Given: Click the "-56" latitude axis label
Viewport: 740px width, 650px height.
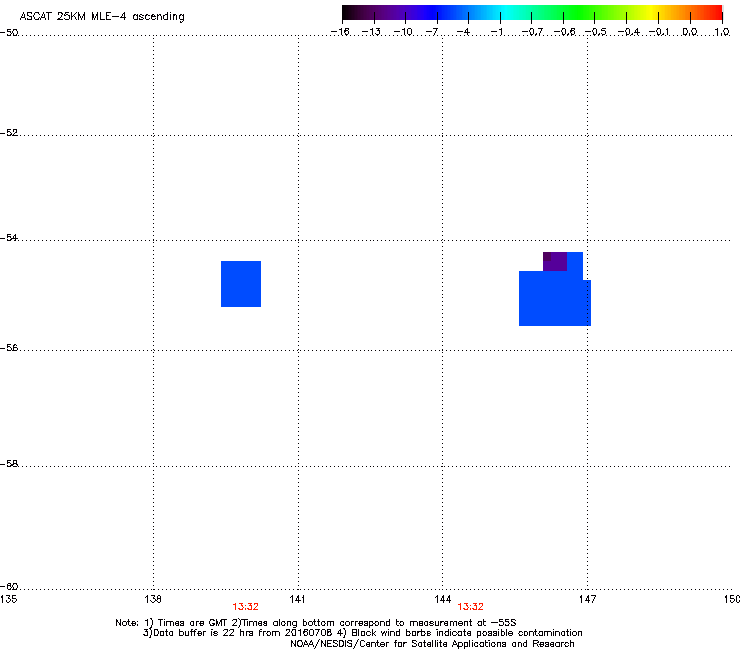Looking at the screenshot, I should click(9, 347).
